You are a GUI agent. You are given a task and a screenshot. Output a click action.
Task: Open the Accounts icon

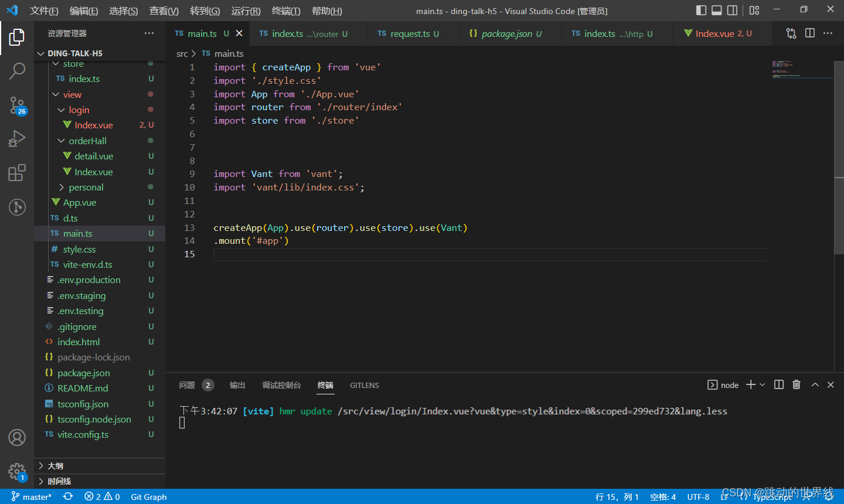(17, 437)
